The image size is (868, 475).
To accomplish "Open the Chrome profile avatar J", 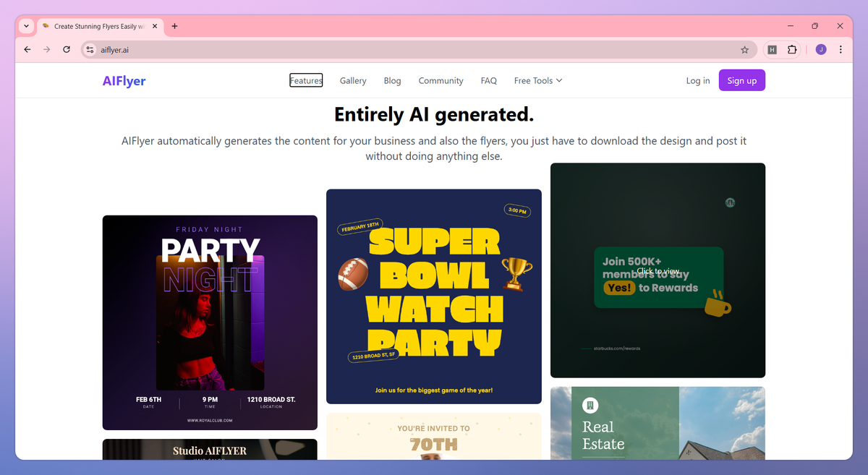I will click(x=821, y=50).
